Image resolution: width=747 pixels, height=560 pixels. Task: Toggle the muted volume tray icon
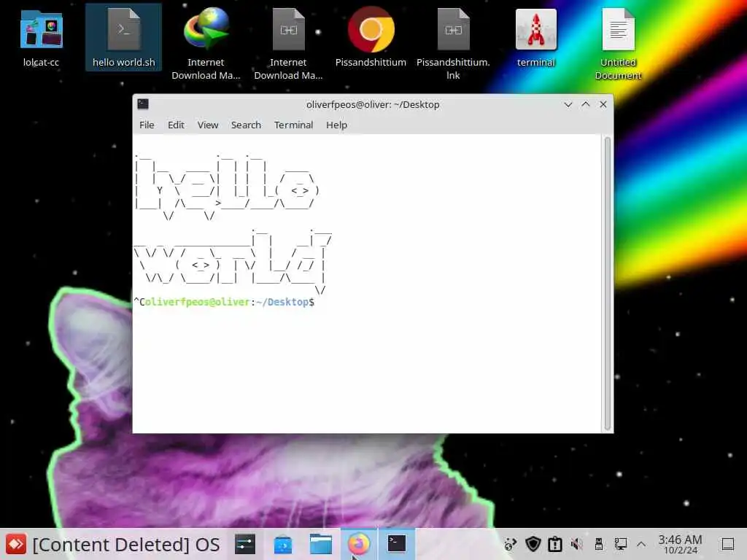pos(576,544)
